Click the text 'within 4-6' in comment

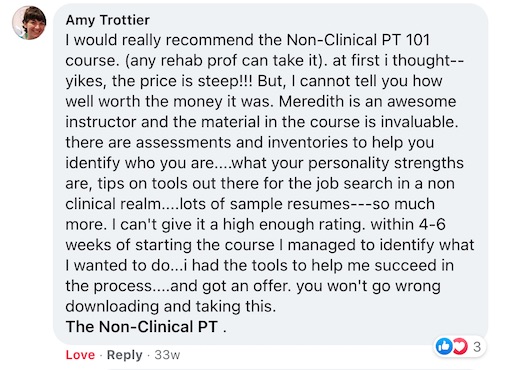click(x=408, y=224)
